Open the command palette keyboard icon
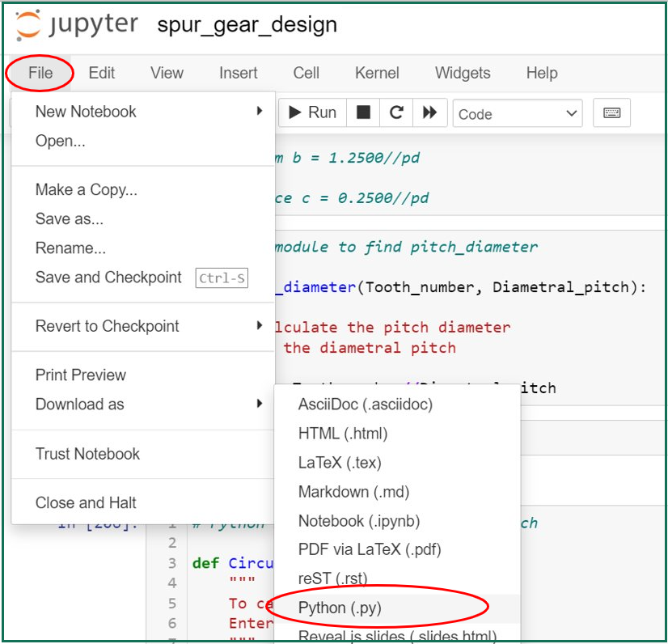The image size is (668, 644). click(x=611, y=113)
